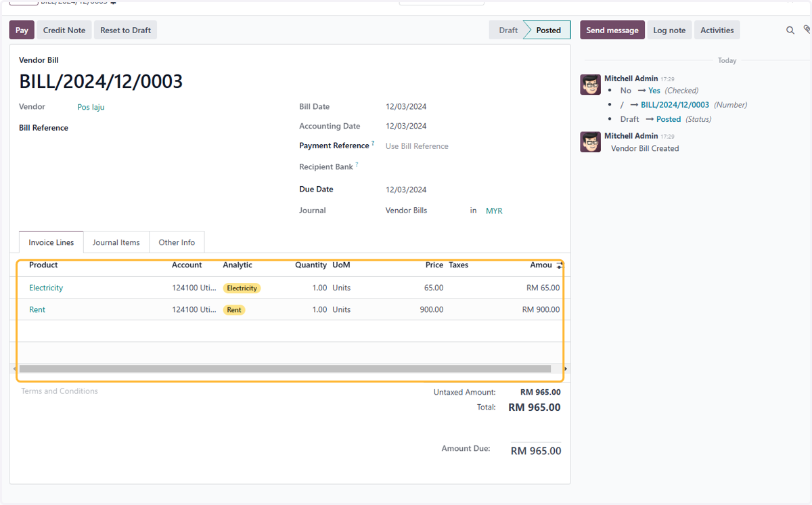Open BILL/2024/12/0003 link in chatter

(x=675, y=105)
